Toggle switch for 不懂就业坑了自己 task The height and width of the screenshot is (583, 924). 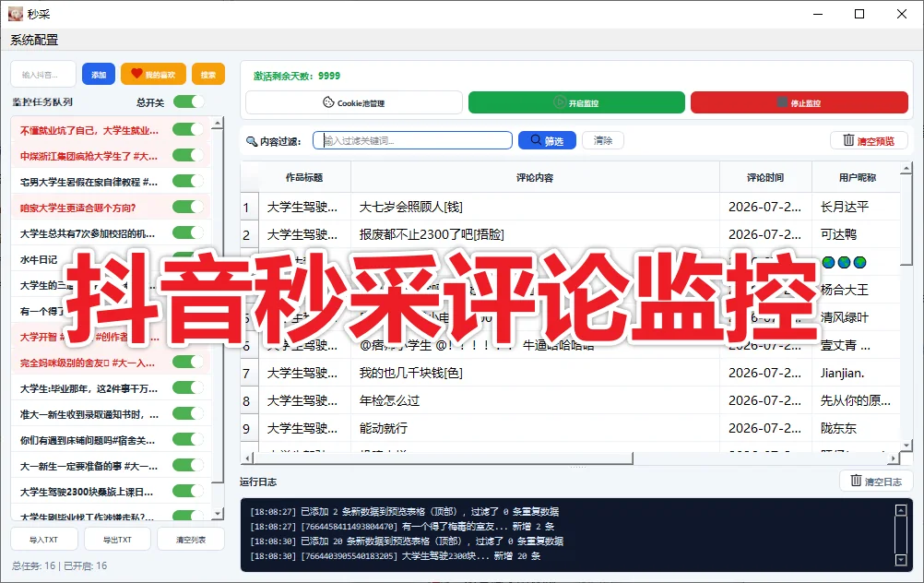188,129
